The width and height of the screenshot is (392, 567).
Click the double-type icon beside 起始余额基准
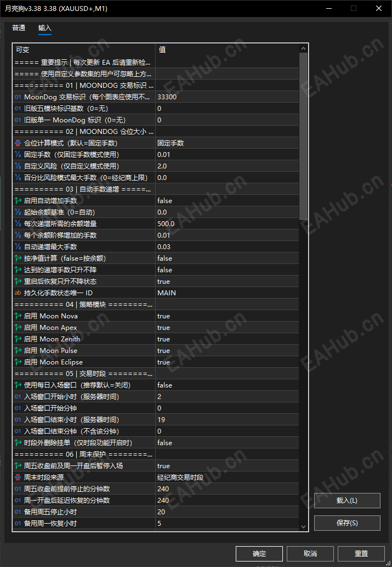[x=18, y=212]
